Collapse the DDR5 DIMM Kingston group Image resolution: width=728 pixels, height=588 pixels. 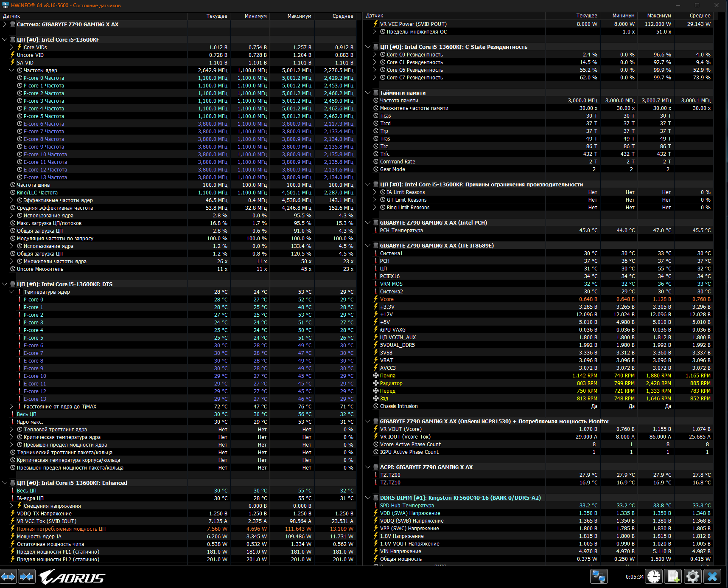(368, 498)
